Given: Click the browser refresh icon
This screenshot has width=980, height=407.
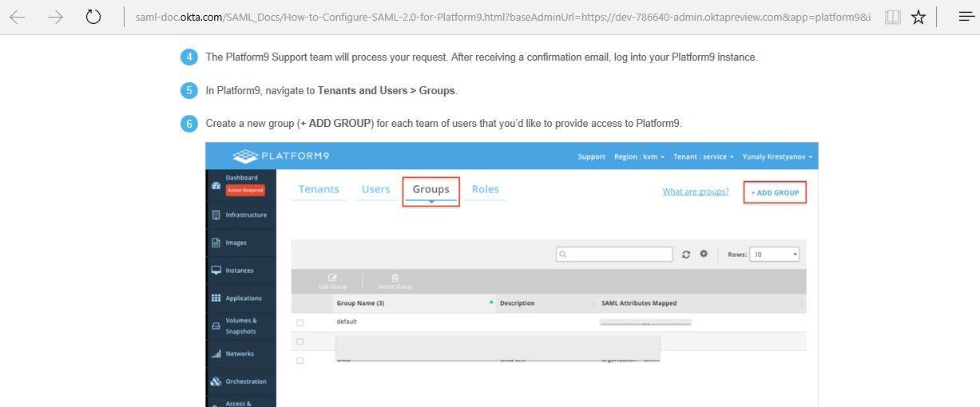Looking at the screenshot, I should coord(93,17).
